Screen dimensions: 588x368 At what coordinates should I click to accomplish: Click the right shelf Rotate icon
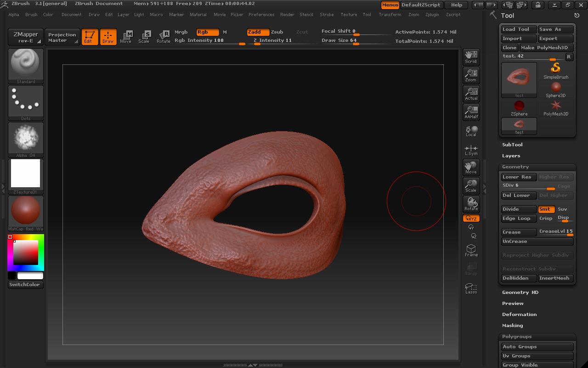click(471, 204)
